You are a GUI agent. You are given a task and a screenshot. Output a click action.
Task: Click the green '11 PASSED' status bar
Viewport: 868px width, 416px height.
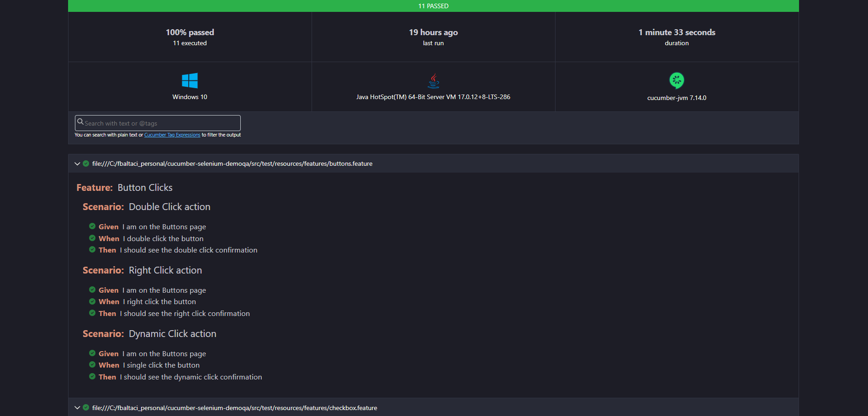pyautogui.click(x=433, y=6)
